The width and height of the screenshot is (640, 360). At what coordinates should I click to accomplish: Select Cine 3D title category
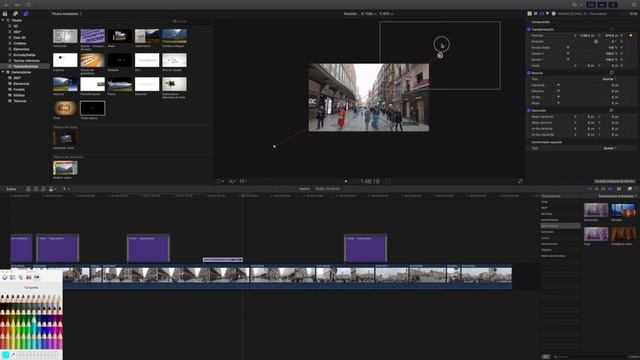click(20, 38)
